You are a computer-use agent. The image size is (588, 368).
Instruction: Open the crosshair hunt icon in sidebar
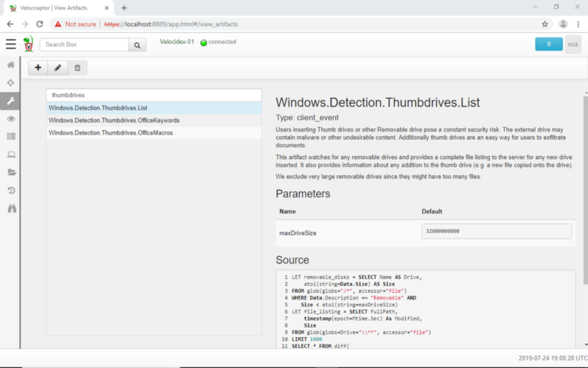[x=10, y=82]
